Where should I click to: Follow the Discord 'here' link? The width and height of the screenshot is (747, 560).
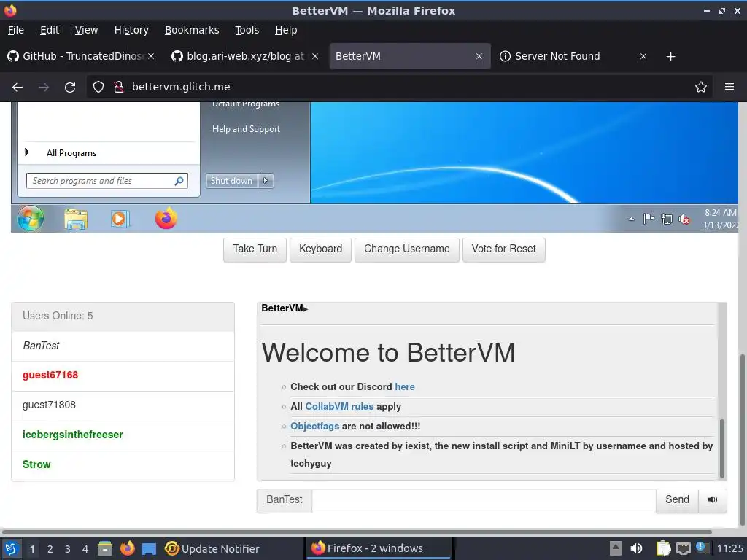(404, 387)
